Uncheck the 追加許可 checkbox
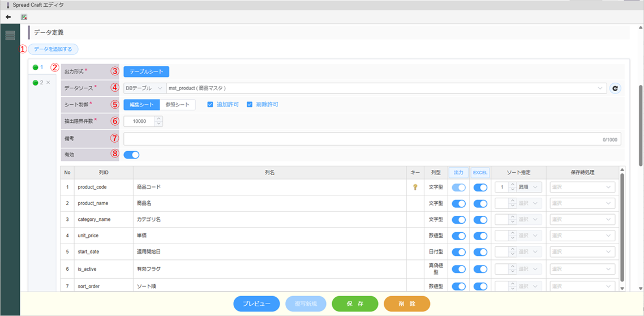644x316 pixels. pyautogui.click(x=211, y=105)
